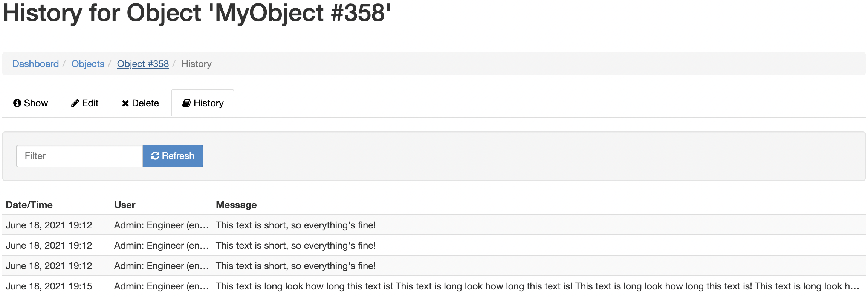Click the info icon on the Show tab

(x=17, y=103)
